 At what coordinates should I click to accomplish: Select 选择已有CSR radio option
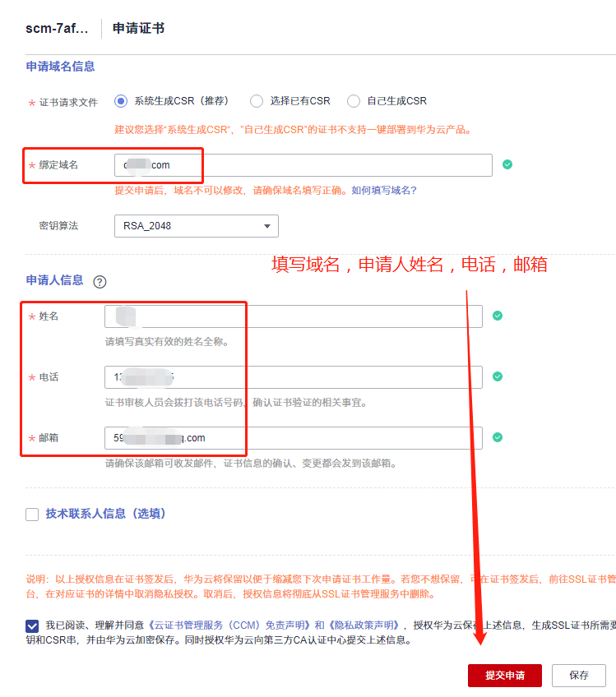click(257, 101)
